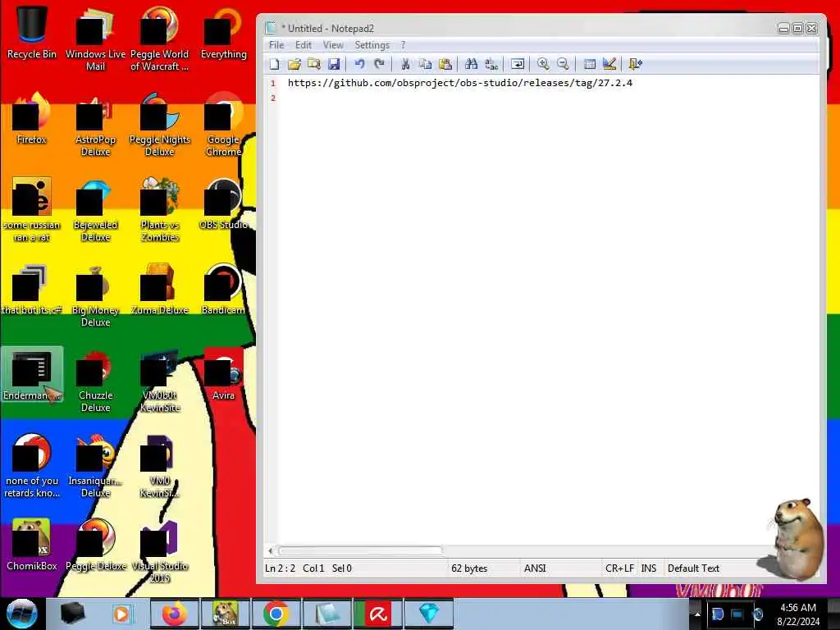Click the GitHub URL text on line 1
This screenshot has height=630, width=840.
(x=459, y=83)
